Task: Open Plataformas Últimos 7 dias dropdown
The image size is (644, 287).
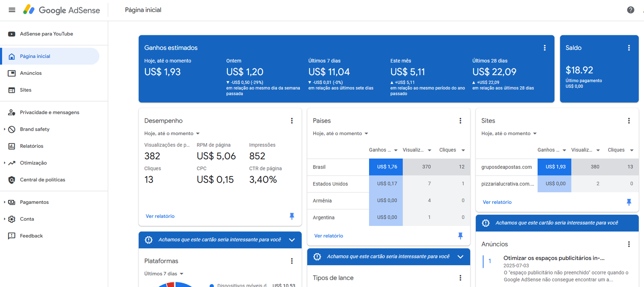Action: [164, 274]
